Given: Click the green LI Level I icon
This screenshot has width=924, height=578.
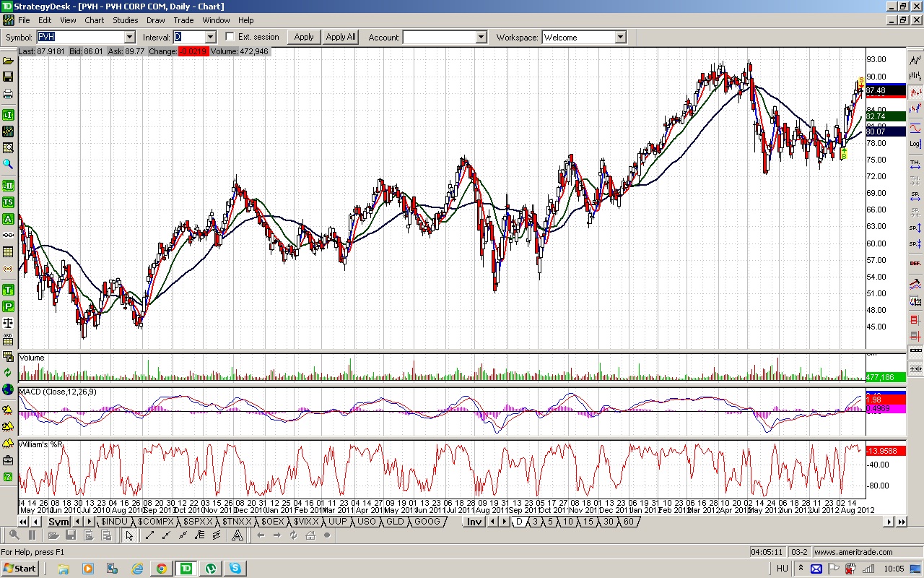Looking at the screenshot, I should coord(8,115).
